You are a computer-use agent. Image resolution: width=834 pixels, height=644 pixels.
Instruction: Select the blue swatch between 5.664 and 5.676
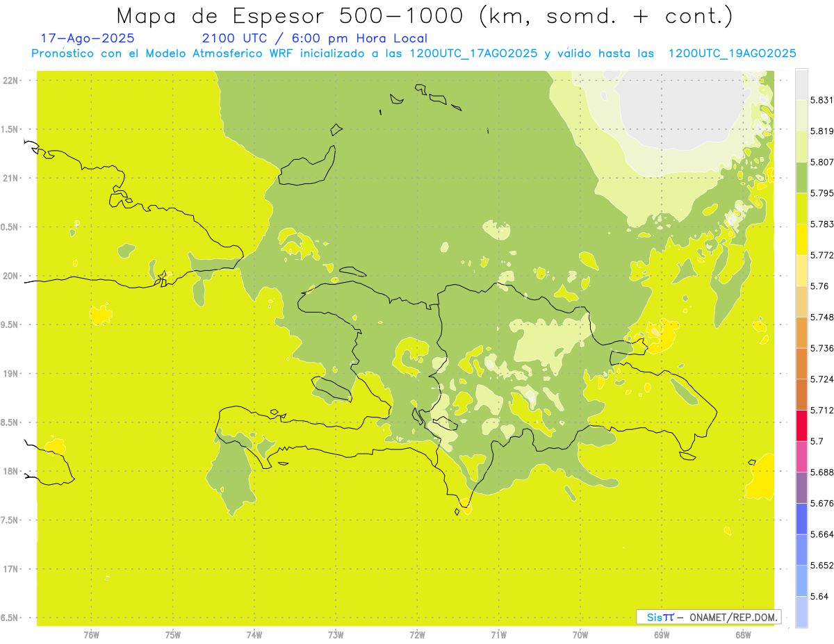click(x=801, y=519)
